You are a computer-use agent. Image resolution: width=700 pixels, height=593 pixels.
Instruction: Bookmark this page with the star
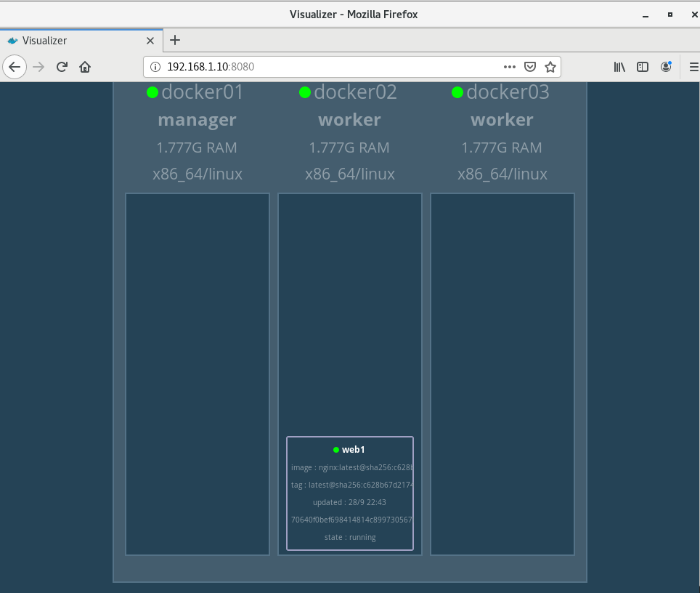[550, 67]
